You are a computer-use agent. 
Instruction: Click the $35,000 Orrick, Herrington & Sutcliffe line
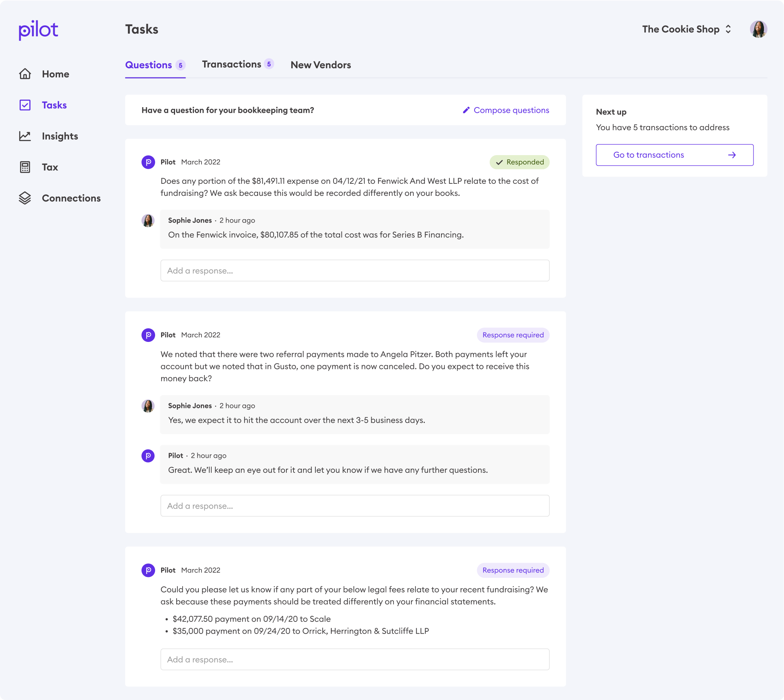pyautogui.click(x=301, y=631)
